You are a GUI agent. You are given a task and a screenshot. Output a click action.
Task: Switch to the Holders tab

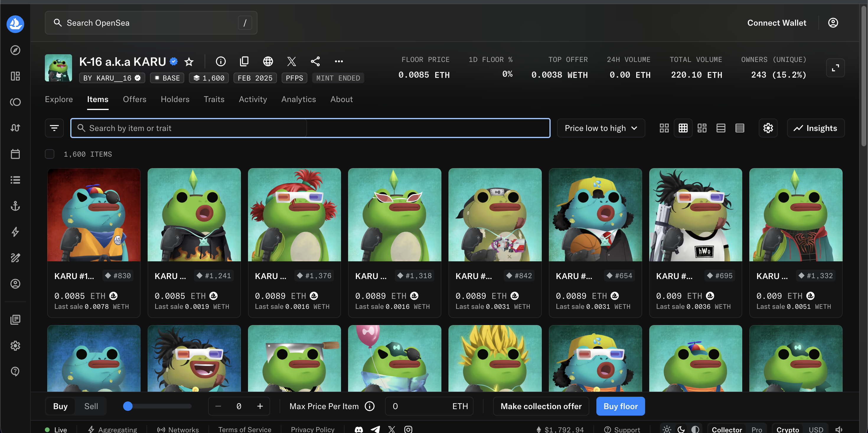(175, 99)
